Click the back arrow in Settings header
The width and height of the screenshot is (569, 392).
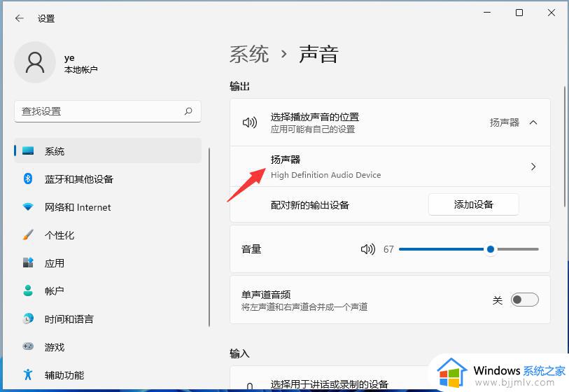pos(19,18)
